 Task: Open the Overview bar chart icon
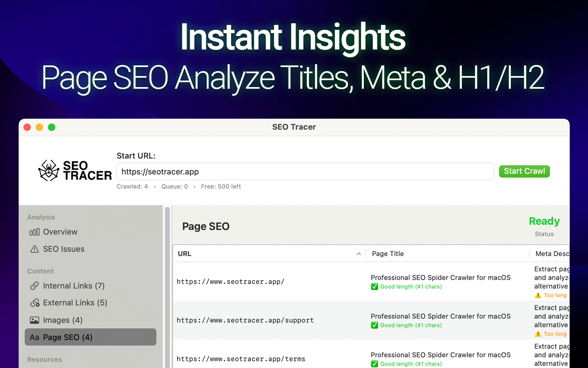pyautogui.click(x=34, y=232)
